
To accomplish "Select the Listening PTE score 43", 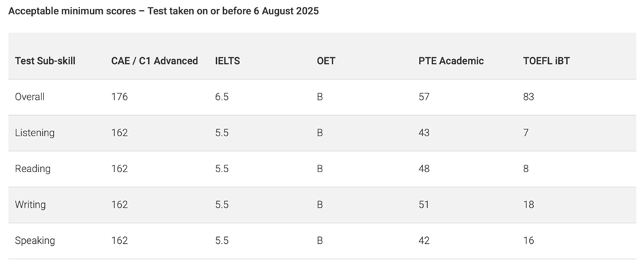I will click(424, 133).
